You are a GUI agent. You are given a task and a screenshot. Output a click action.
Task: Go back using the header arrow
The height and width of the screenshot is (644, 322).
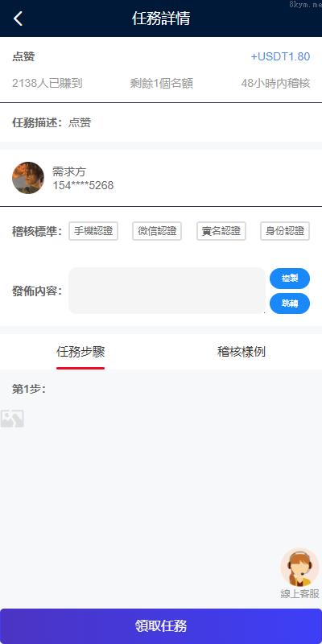[18, 19]
